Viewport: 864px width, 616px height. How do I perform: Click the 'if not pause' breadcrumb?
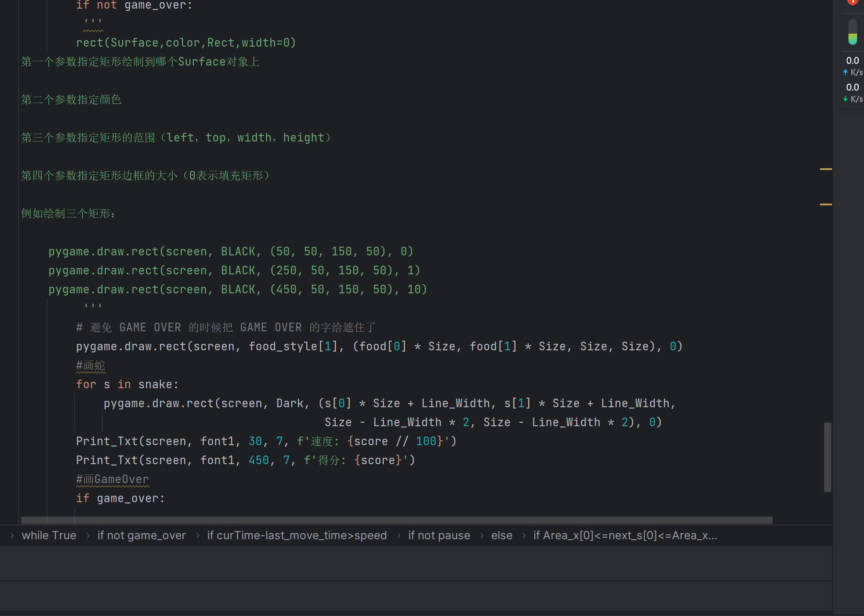[x=439, y=535]
